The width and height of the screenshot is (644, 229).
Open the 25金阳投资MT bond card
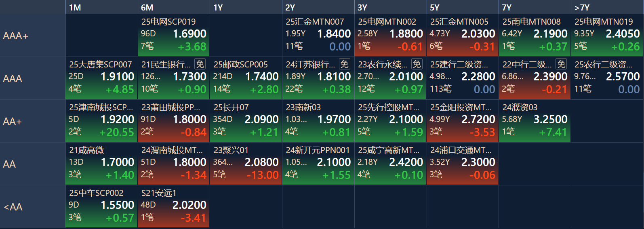coord(463,121)
